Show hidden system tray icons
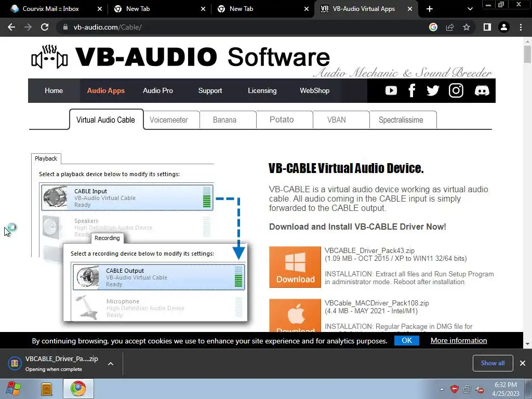 (442, 389)
